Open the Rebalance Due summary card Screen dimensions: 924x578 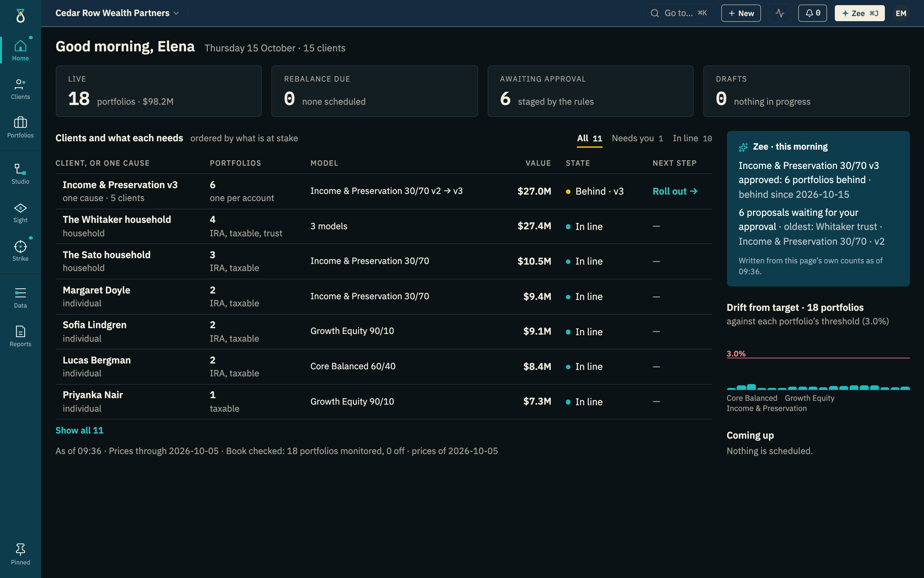coord(374,91)
